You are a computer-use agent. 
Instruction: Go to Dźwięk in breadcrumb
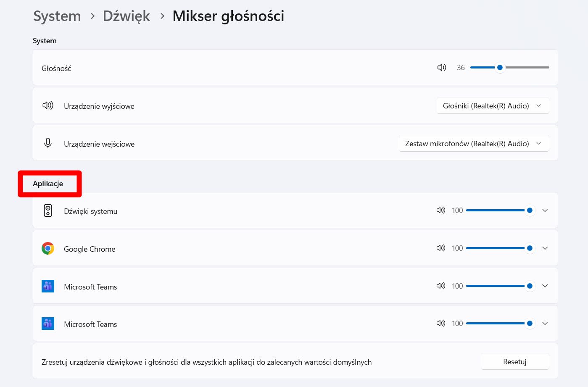126,16
